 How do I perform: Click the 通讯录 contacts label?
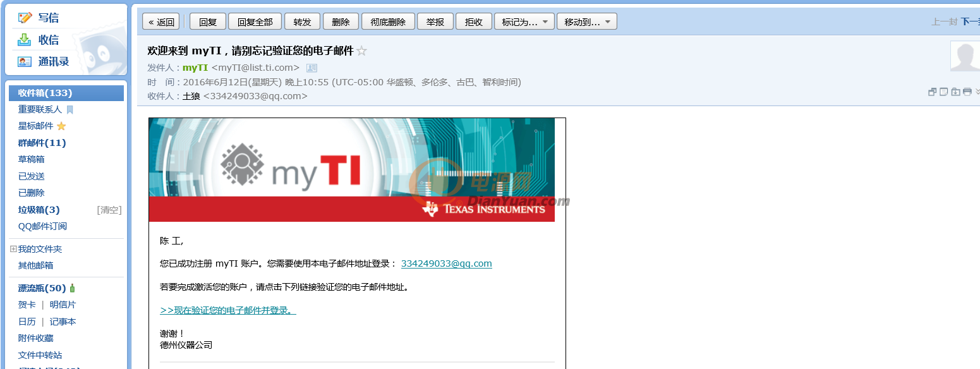point(54,62)
